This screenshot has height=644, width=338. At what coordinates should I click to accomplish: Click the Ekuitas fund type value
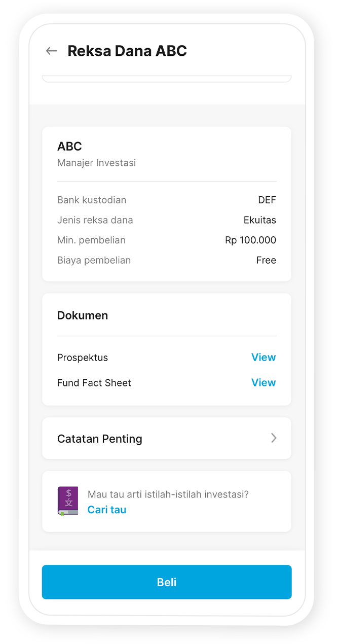pyautogui.click(x=259, y=220)
